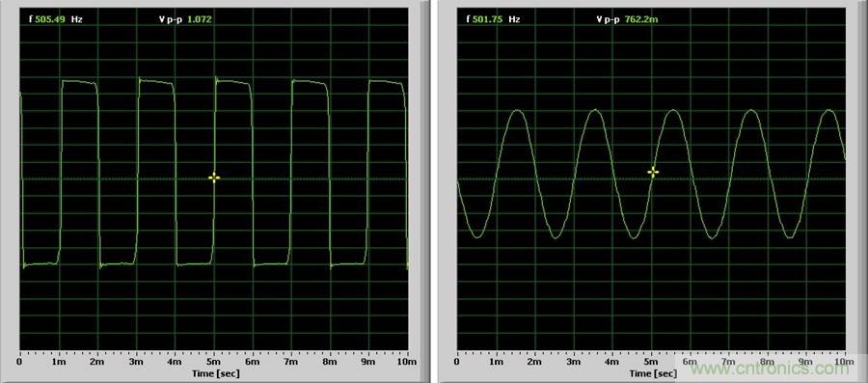868x383 pixels.
Task: Click the Time [sec] label under square wave plot
Action: tap(216, 373)
